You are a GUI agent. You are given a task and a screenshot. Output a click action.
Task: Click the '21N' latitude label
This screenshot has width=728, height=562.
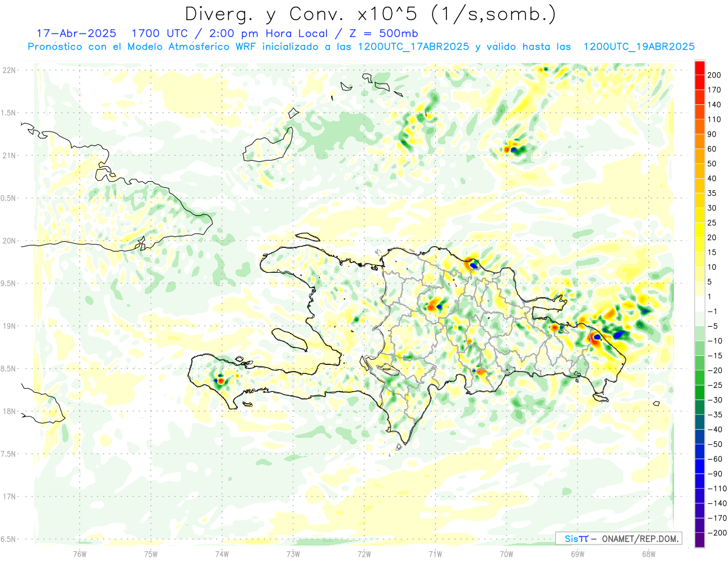(x=8, y=155)
